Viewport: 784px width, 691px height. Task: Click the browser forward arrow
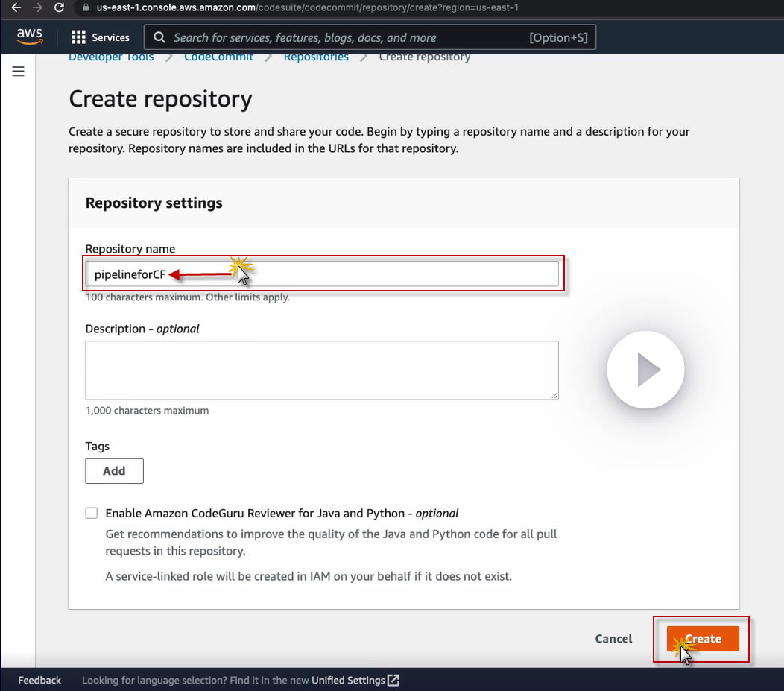pos(37,7)
